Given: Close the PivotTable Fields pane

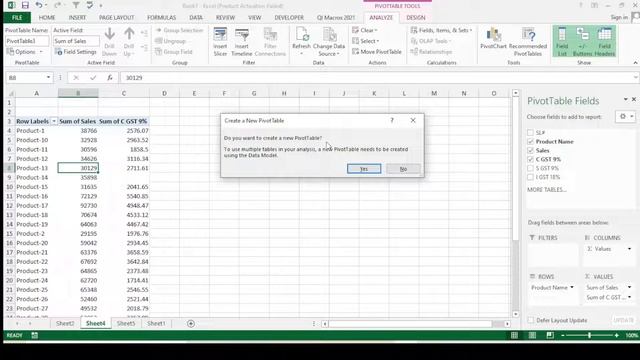Looking at the screenshot, I should 634,99.
